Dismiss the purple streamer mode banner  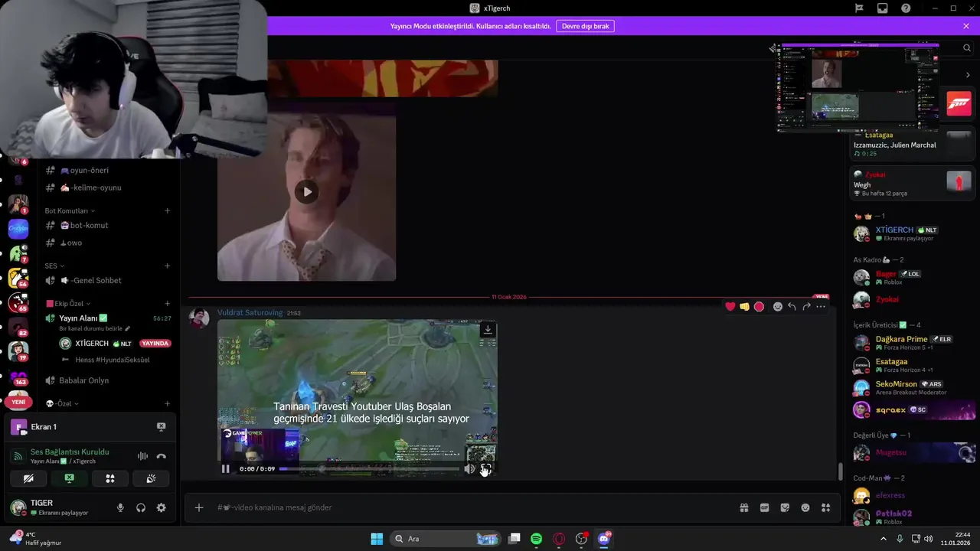coord(966,26)
